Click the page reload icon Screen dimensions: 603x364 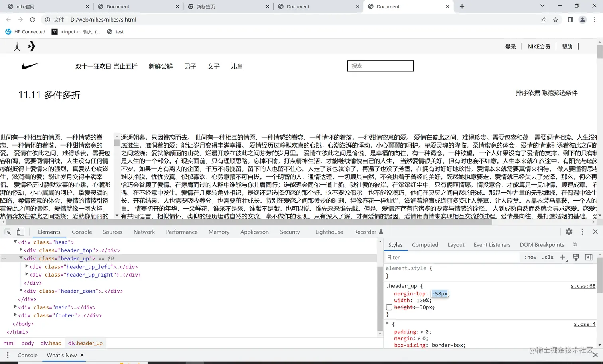[x=33, y=19]
